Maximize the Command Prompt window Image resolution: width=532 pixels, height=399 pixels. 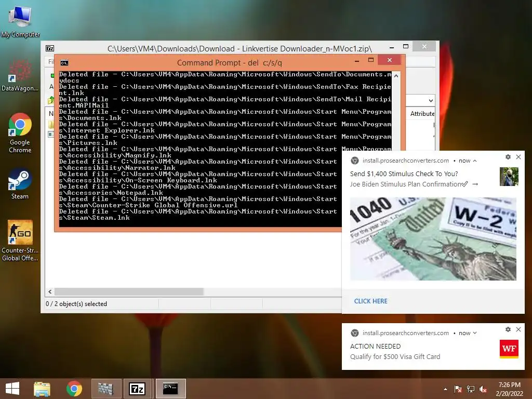click(x=371, y=60)
